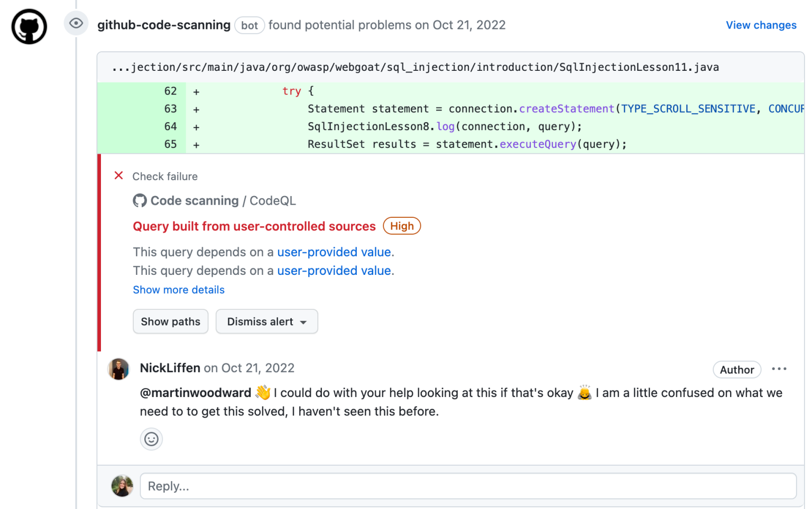The width and height of the screenshot is (812, 509).
Task: Click the NickLiffen username link
Action: tap(170, 368)
